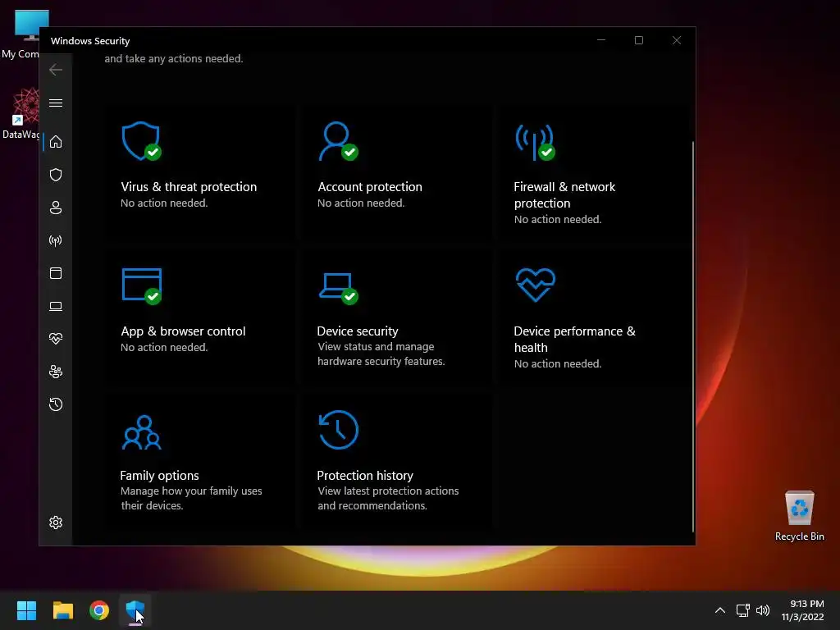Click the large Family options people icon
The height and width of the screenshot is (630, 840).
(x=141, y=432)
